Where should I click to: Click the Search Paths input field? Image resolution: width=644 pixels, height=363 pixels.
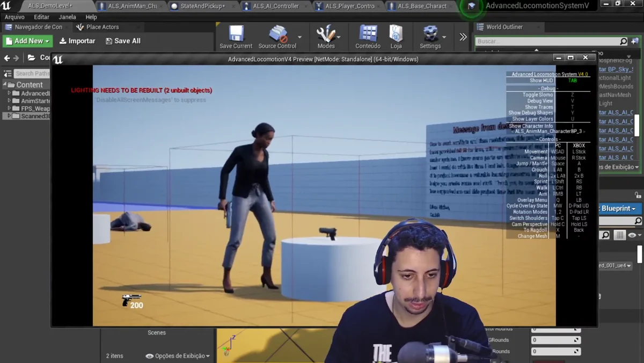(x=32, y=74)
